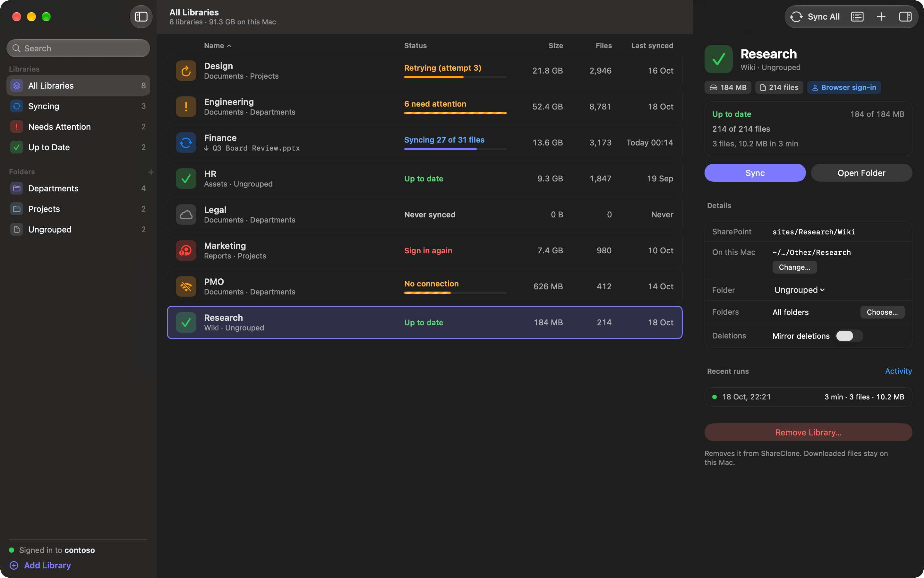This screenshot has width=924, height=578.
Task: Open Needs Attention filter
Action: (78, 127)
